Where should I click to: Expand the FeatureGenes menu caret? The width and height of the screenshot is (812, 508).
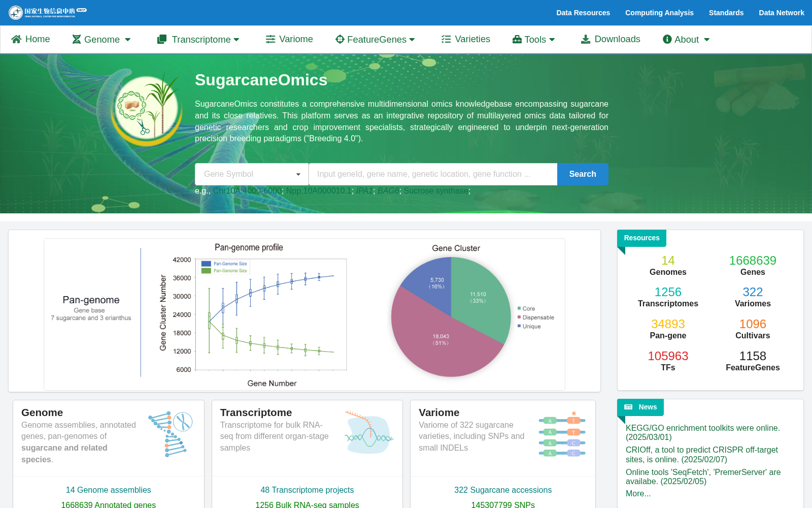pos(412,40)
